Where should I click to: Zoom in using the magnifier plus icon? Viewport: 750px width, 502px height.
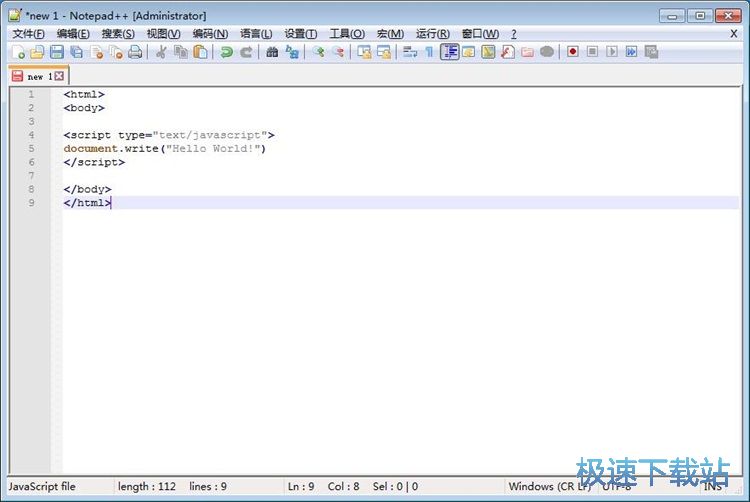tap(318, 52)
